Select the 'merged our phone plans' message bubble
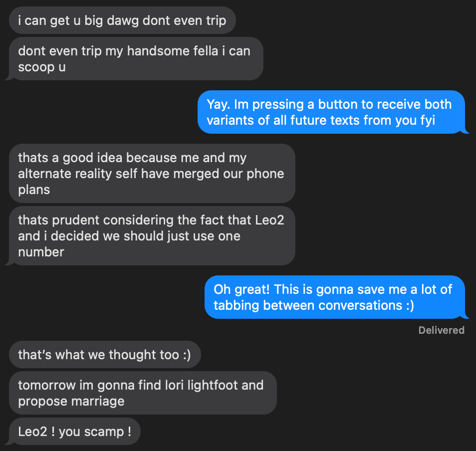Viewport: 476px width, 451px height. pyautogui.click(x=151, y=174)
